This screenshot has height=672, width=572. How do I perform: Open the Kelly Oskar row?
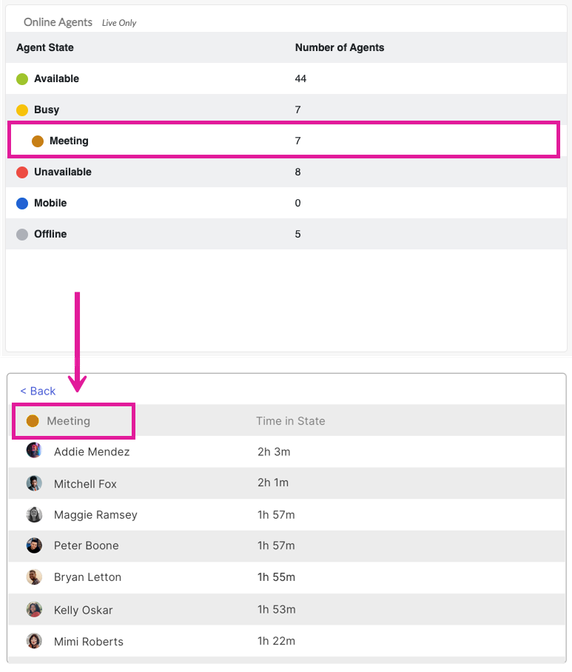(x=287, y=609)
